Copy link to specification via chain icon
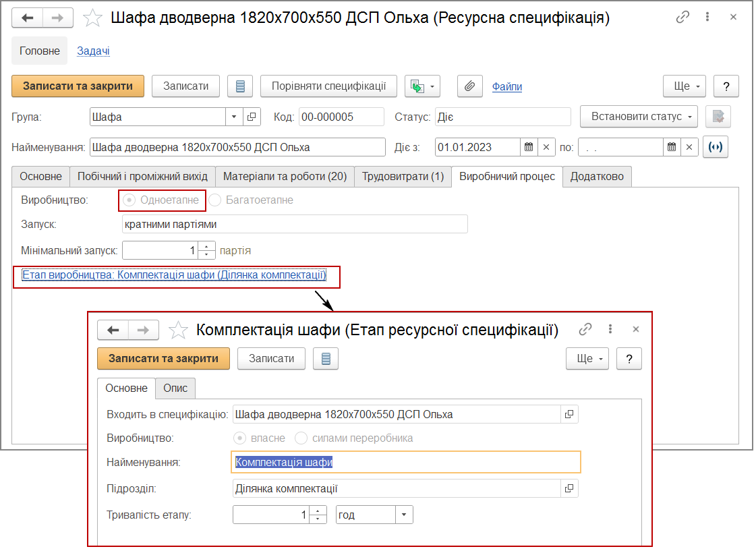The width and height of the screenshot is (756, 551). click(682, 18)
